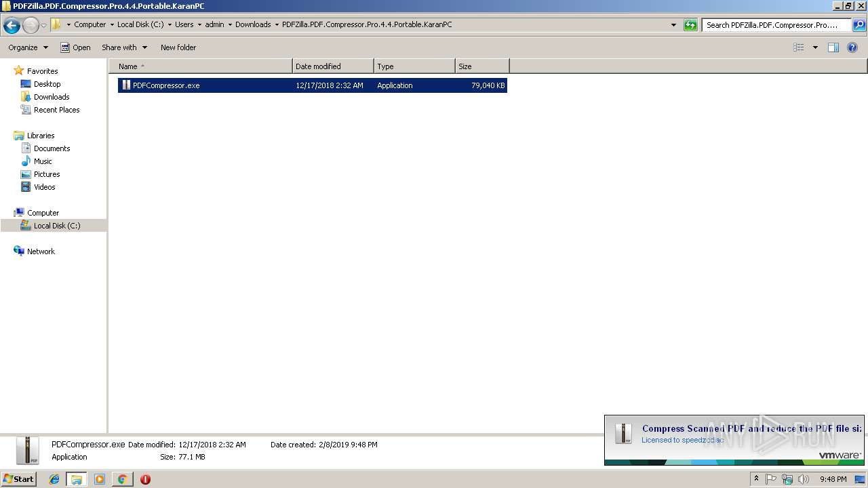868x488 pixels.
Task: Open the More view options dropdown arrow
Action: tap(815, 47)
